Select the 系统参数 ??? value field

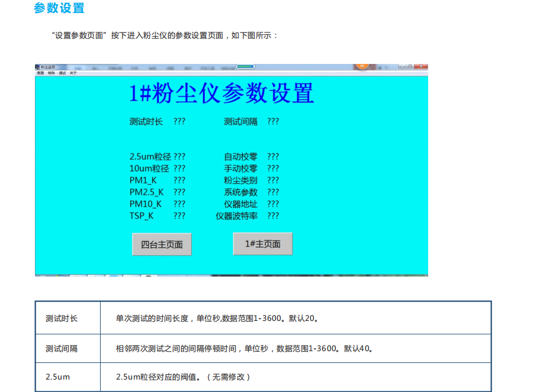(273, 192)
